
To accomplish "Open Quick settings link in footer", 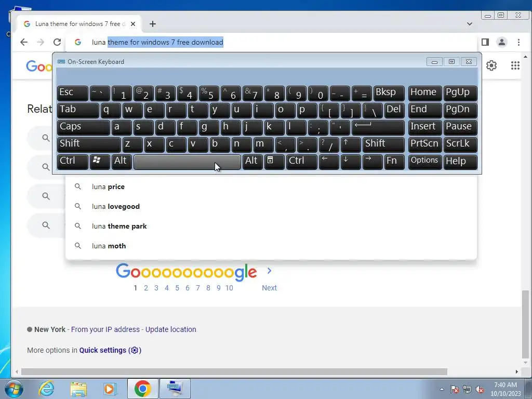I will pos(110,350).
